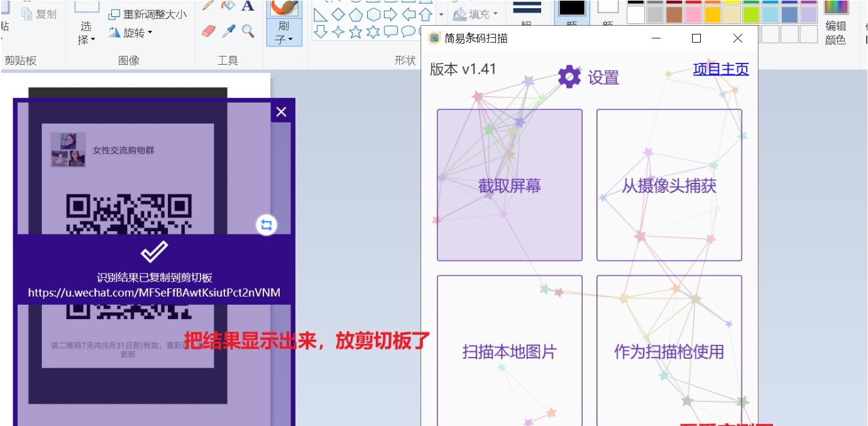Pick the white palette swatch
Screen dimensions: 868x426
[x=636, y=14]
